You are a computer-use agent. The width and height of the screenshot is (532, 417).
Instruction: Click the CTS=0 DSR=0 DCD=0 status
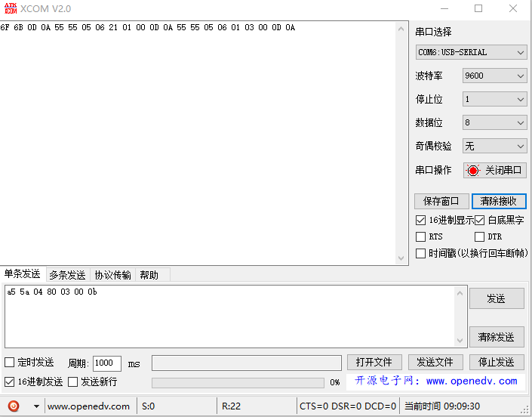pos(348,406)
